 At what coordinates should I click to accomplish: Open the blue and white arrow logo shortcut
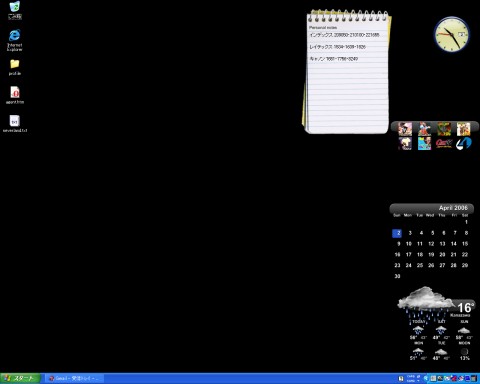tap(464, 144)
